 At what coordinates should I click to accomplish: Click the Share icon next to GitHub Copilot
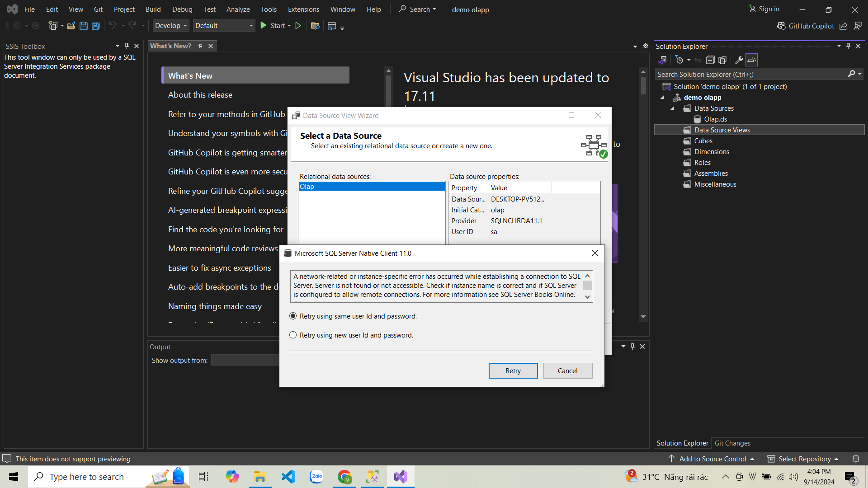(x=843, y=26)
